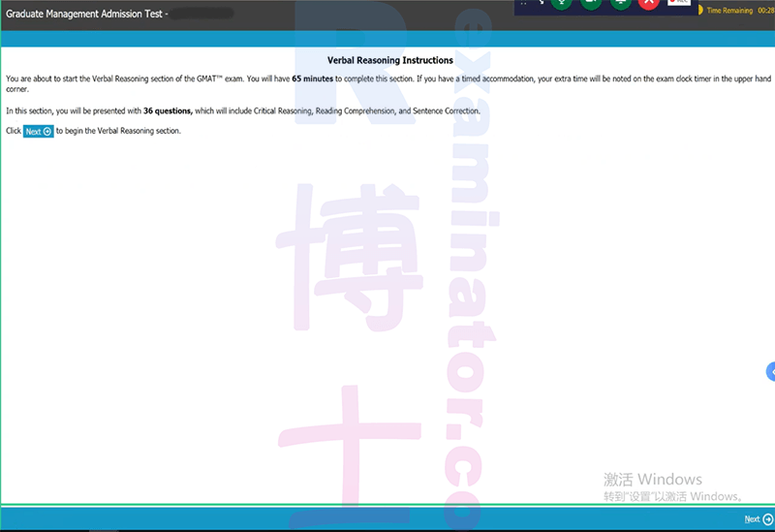The height and width of the screenshot is (532, 775).
Task: End the call with red button
Action: [x=648, y=4]
